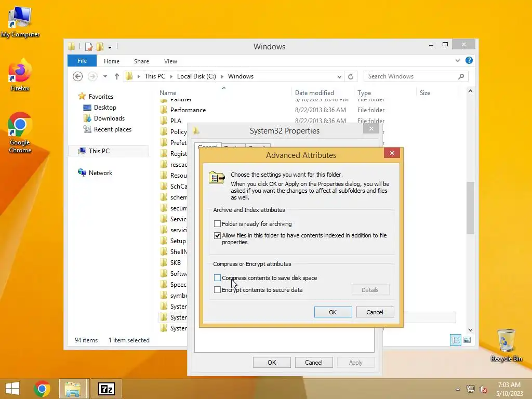Open Customize Quick Access Toolbar dropdown
Viewport: 532px width, 399px height.
tap(110, 47)
